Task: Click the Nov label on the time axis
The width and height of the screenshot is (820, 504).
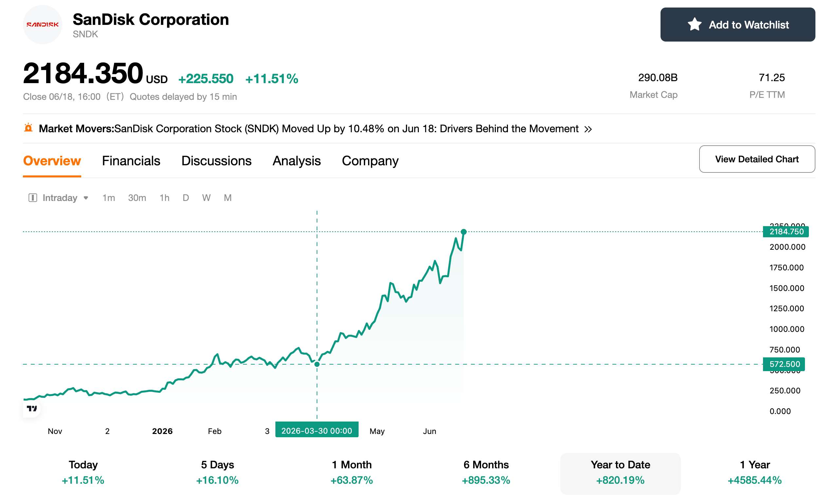Action: coord(55,431)
